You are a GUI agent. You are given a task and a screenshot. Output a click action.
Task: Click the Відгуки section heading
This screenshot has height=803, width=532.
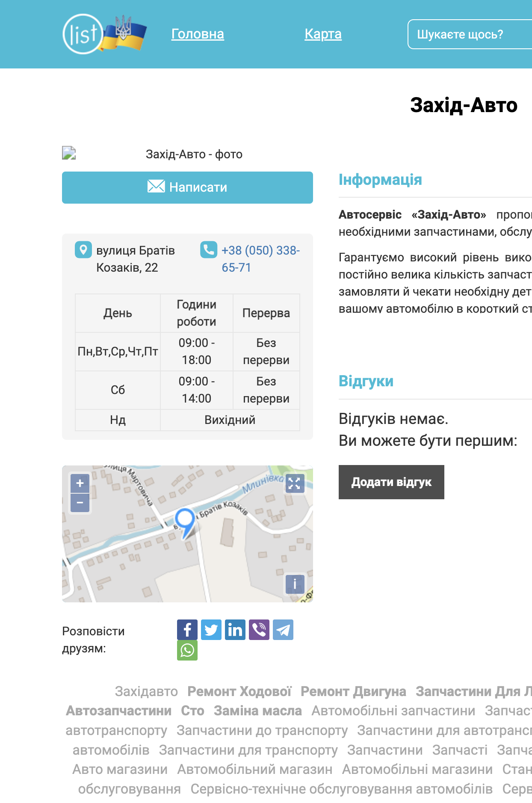click(366, 381)
